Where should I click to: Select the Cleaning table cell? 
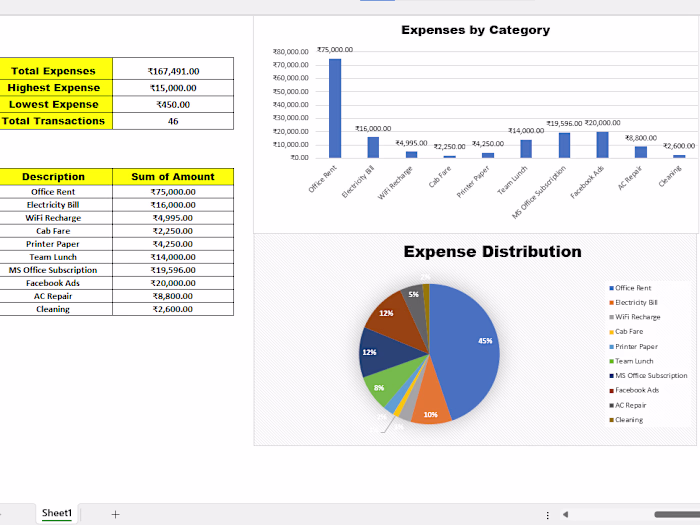point(56,309)
